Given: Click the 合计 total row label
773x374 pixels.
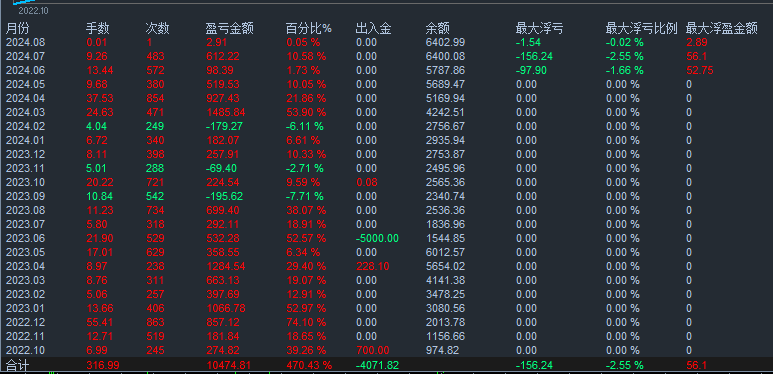Looking at the screenshot, I should pos(18,366).
